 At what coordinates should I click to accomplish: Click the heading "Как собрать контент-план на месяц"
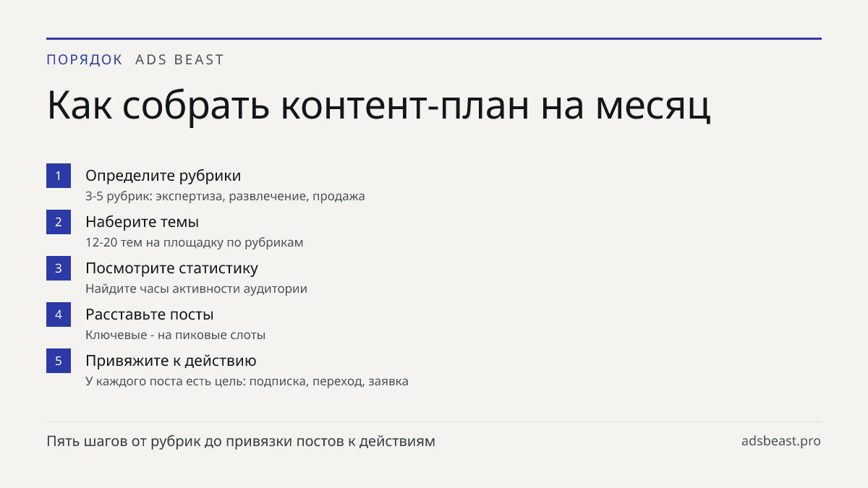(x=379, y=106)
